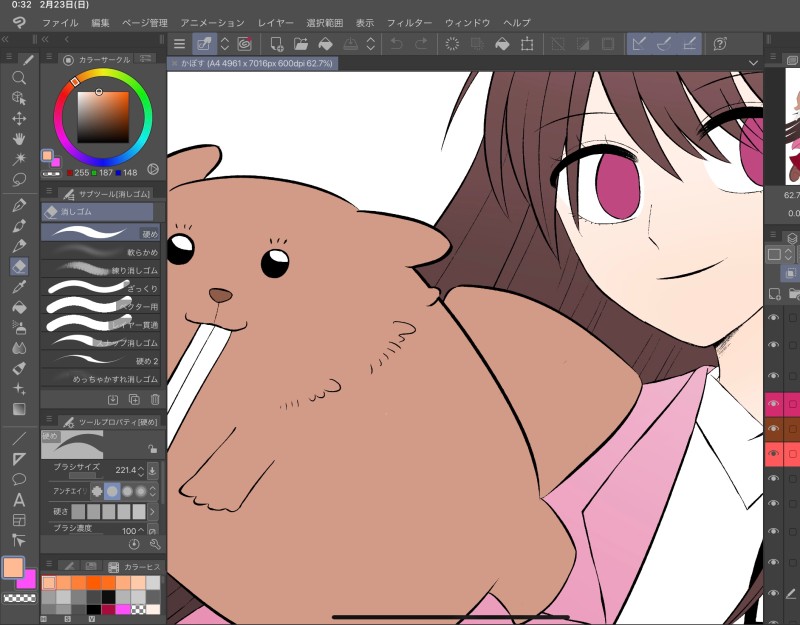Open sub tool detail wrench icon
The height and width of the screenshot is (625, 800).
[155, 544]
